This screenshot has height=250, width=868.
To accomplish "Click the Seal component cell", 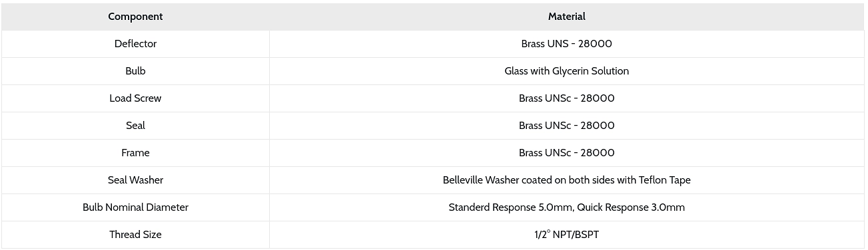I will pos(135,126).
